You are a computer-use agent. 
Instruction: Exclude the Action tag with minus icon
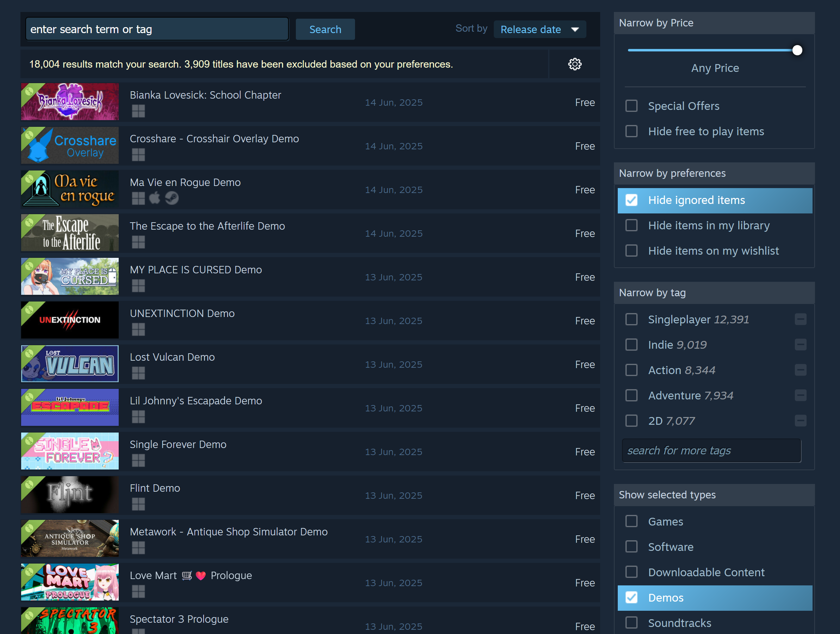point(801,370)
